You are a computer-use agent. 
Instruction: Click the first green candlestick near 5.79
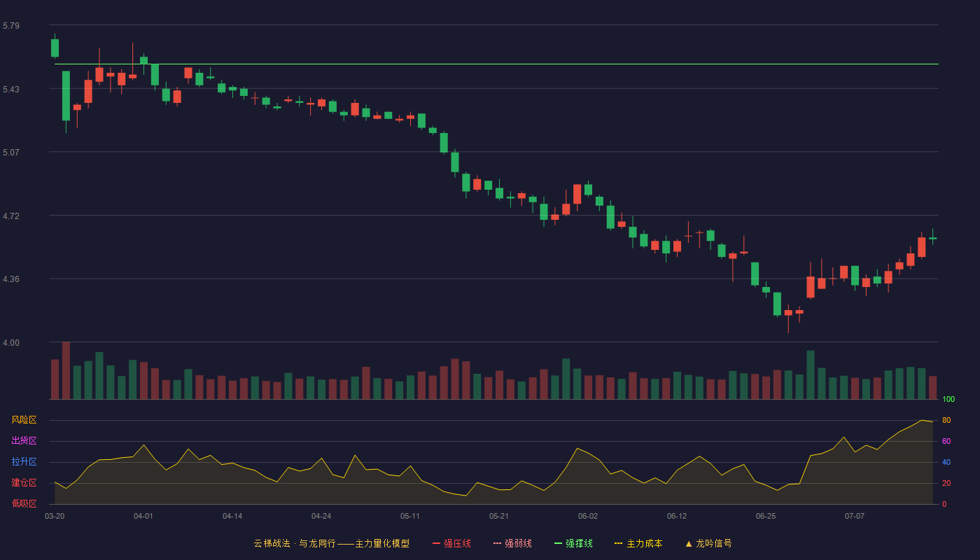[x=55, y=48]
